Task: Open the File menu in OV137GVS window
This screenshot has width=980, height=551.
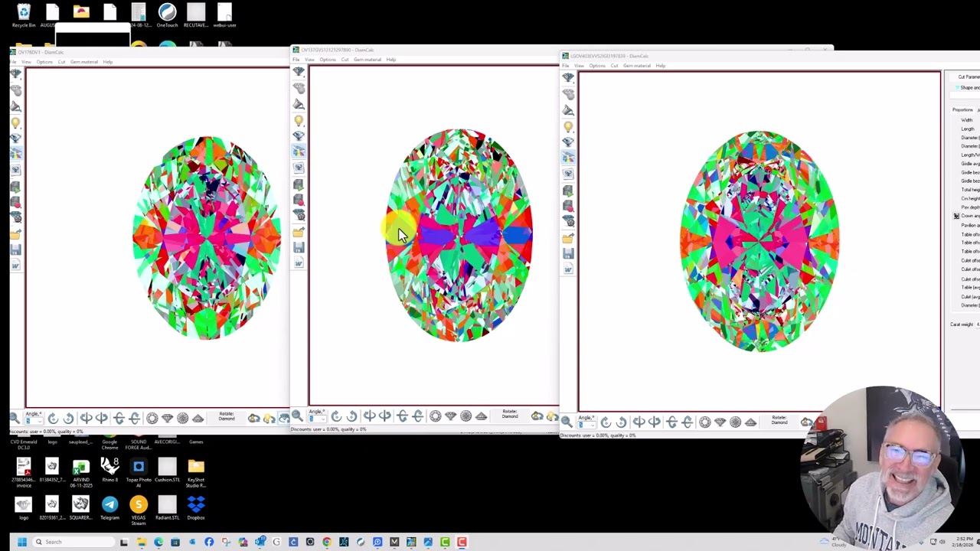Action: (x=296, y=60)
